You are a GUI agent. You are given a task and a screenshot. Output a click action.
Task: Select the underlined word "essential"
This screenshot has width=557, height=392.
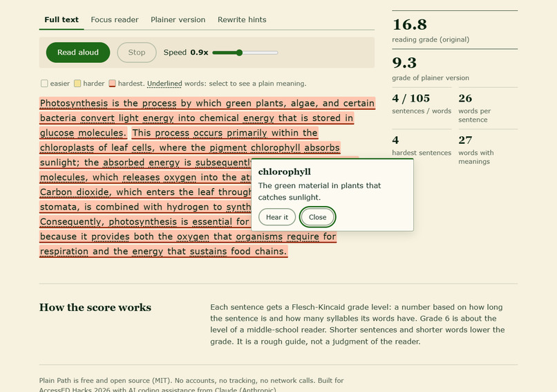coord(211,222)
